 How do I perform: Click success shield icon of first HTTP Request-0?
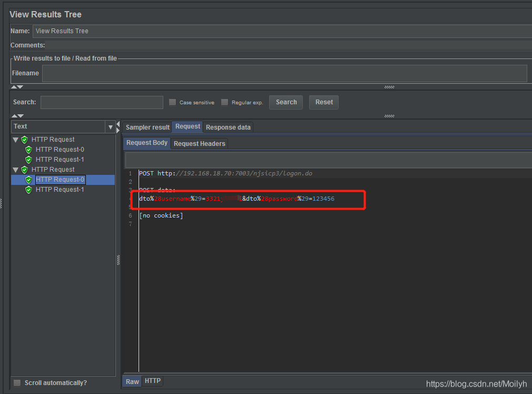coord(29,150)
